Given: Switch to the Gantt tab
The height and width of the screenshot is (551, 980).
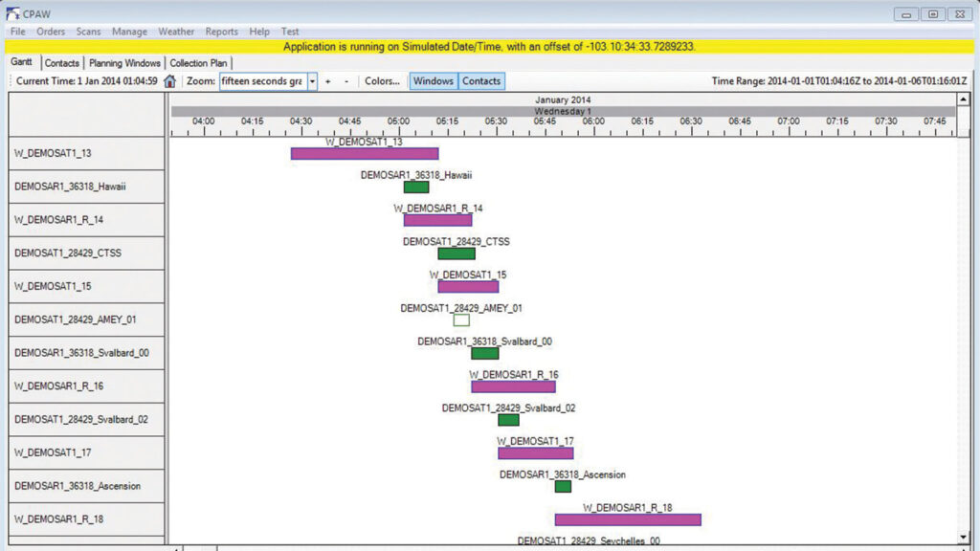Looking at the screenshot, I should 22,62.
